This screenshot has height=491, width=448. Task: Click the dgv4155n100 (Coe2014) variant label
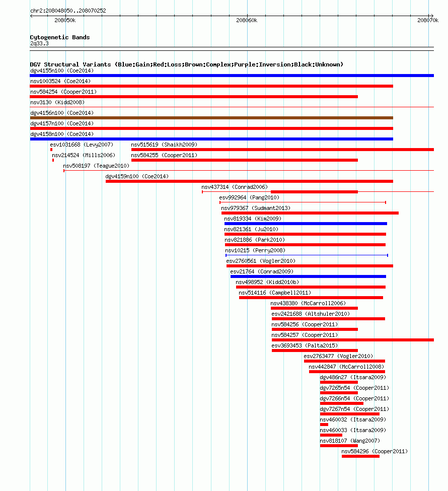[x=62, y=71]
